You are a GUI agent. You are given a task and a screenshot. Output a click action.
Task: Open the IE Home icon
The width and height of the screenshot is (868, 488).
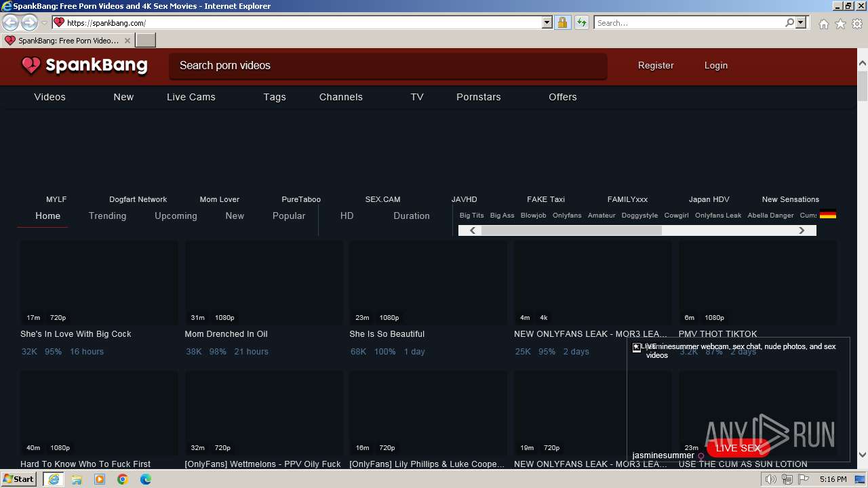(x=823, y=24)
